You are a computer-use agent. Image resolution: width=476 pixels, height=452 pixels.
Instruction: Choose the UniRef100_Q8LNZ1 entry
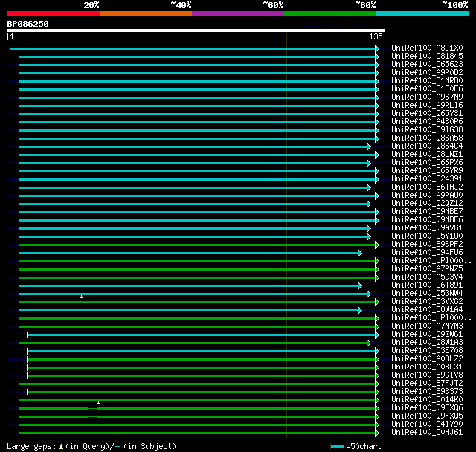tap(427, 155)
